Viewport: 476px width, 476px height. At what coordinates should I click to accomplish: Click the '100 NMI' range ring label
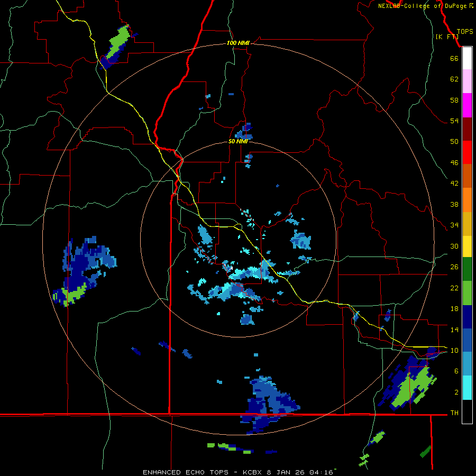[238, 43]
